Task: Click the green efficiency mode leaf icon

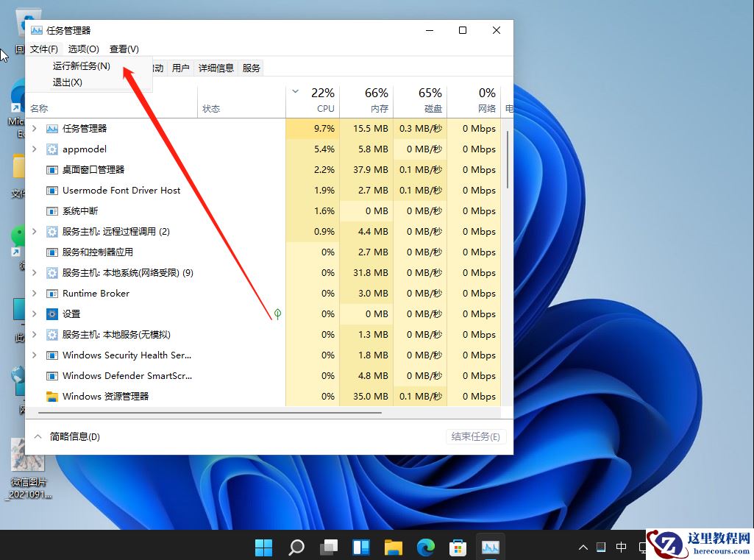Action: click(x=277, y=313)
